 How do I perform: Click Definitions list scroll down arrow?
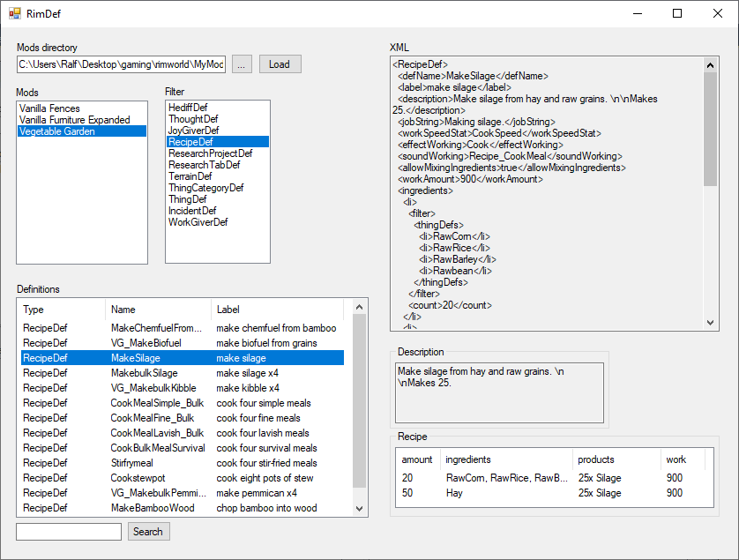359,508
